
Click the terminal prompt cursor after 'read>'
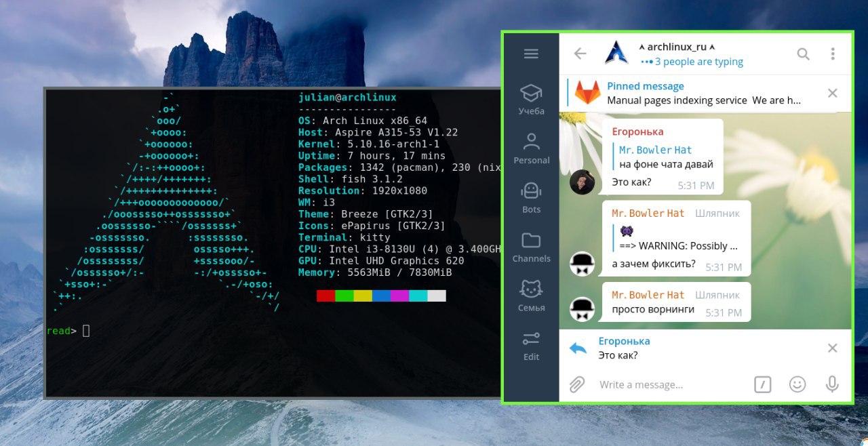point(86,330)
